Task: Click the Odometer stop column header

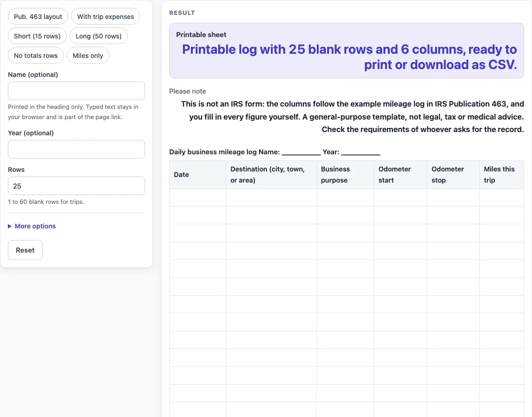Action: 453,175
